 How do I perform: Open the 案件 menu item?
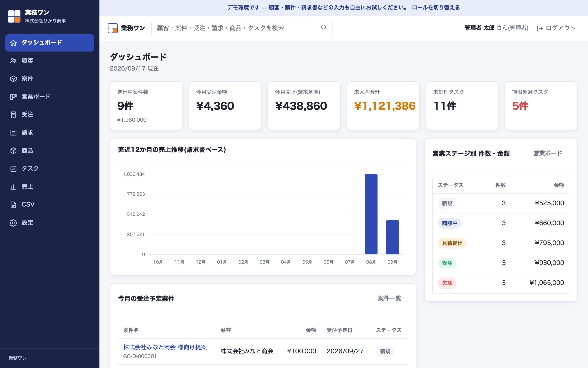(x=50, y=79)
